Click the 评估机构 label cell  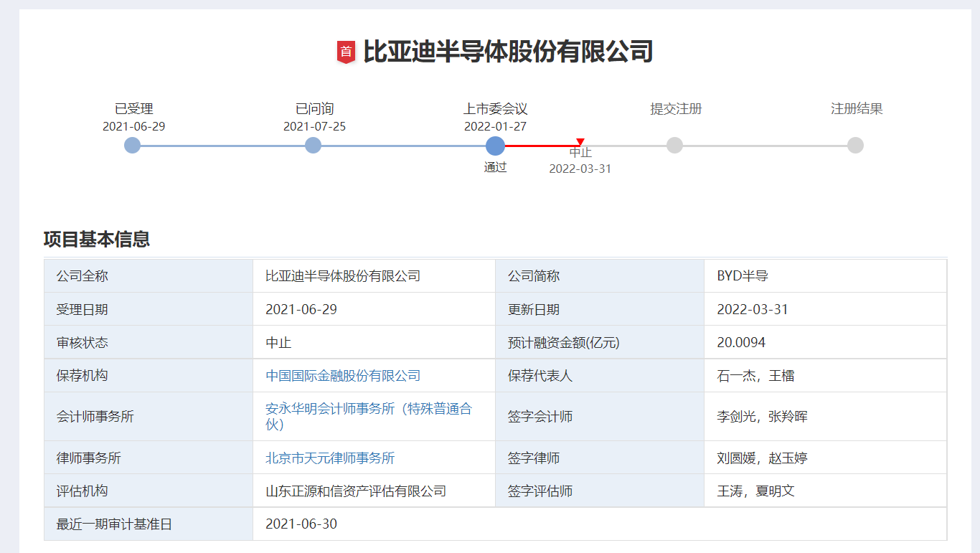coord(149,491)
